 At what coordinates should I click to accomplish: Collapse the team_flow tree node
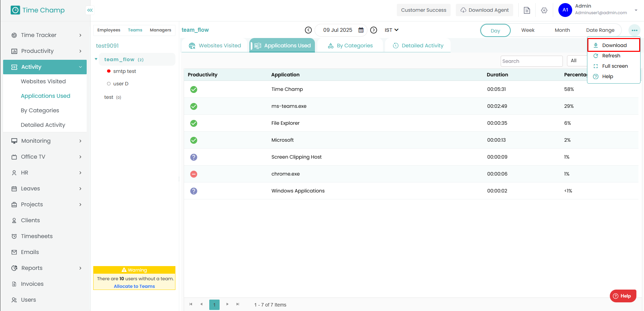[x=96, y=59]
